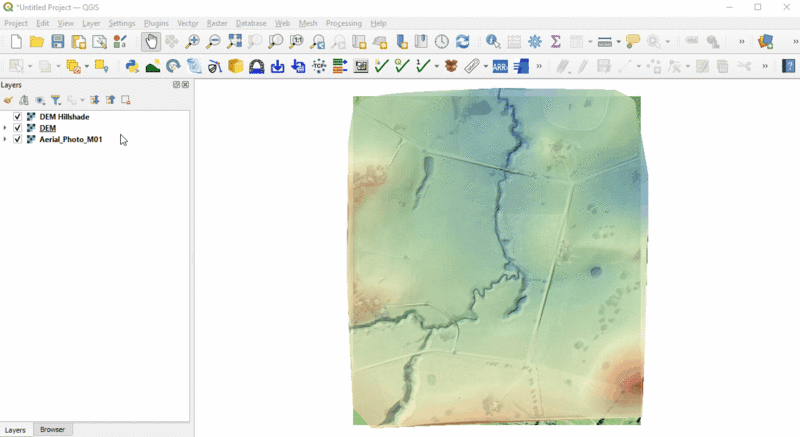Click the Refresh map icon
The width and height of the screenshot is (800, 437).
click(462, 42)
